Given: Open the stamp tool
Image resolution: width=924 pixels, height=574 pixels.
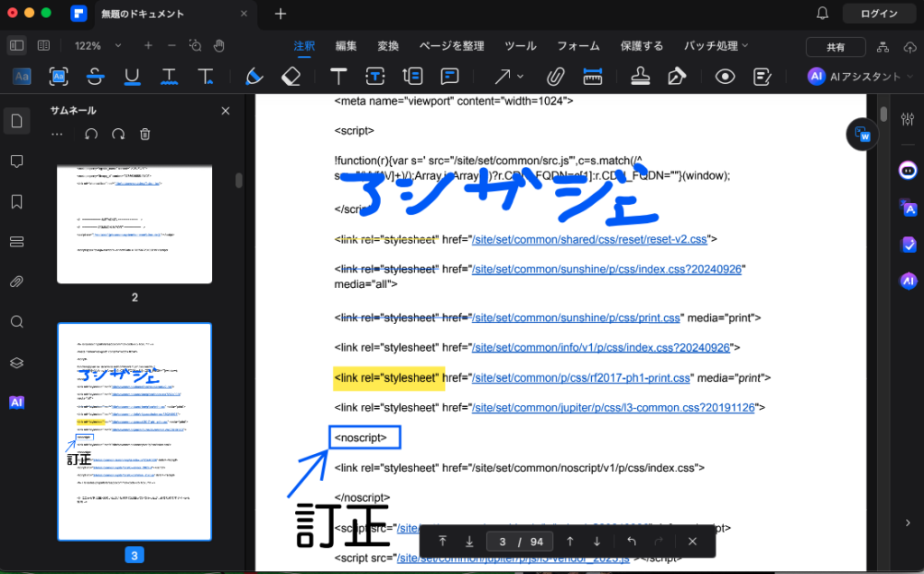Looking at the screenshot, I should [641, 77].
